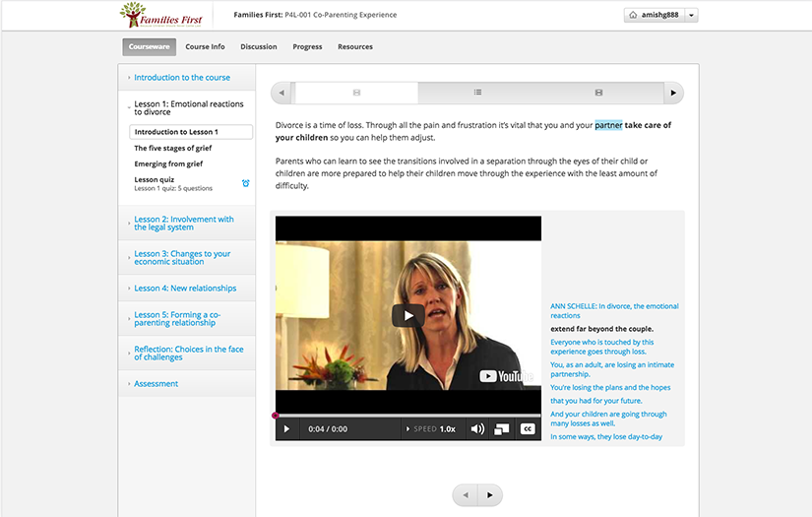Click the next arrow in the top sequence bar
812x517 pixels.
[x=673, y=93]
